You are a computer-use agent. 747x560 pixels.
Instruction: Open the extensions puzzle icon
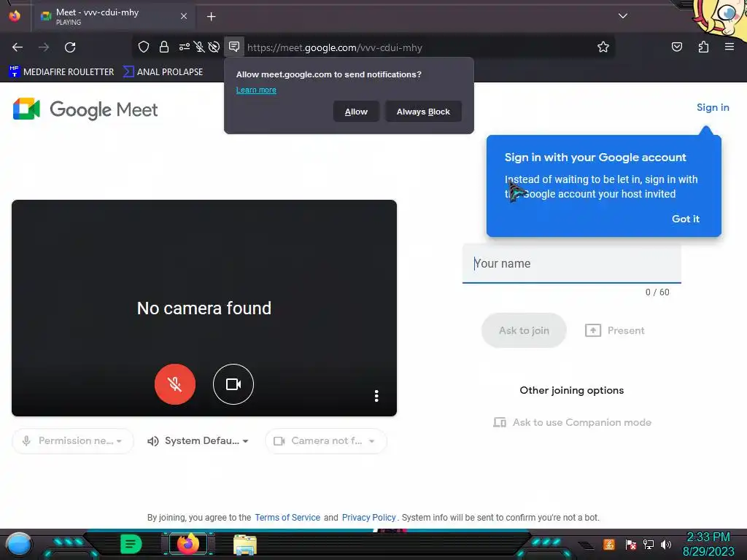703,47
